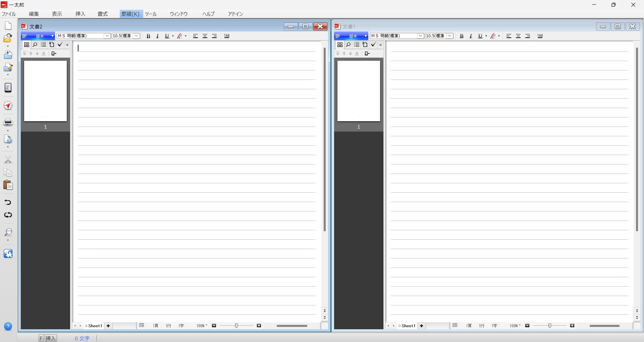This screenshot has height=342, width=644.
Task: Toggle Bold in the 文書2 toolbar
Action: click(148, 36)
